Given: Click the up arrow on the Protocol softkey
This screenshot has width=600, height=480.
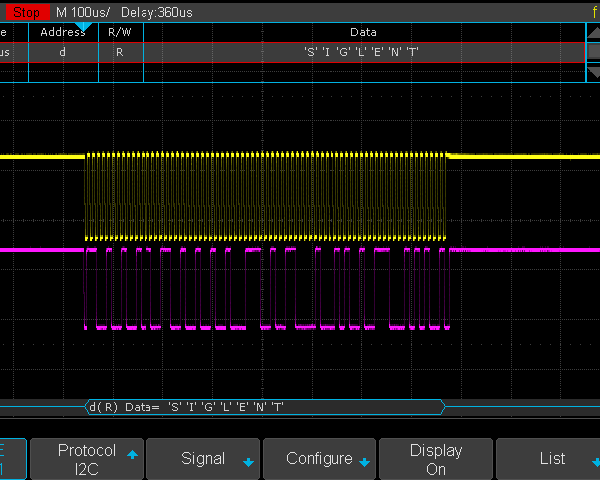Looking at the screenshot, I should 131,453.
